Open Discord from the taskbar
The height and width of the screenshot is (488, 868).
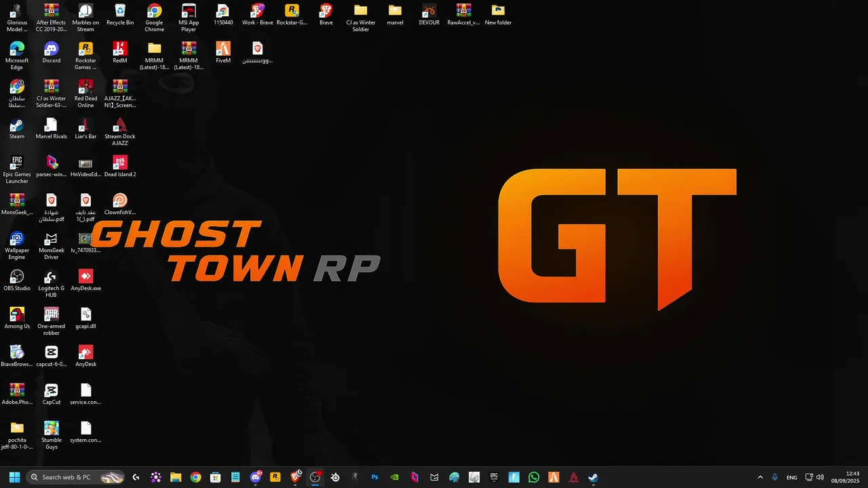point(256,477)
